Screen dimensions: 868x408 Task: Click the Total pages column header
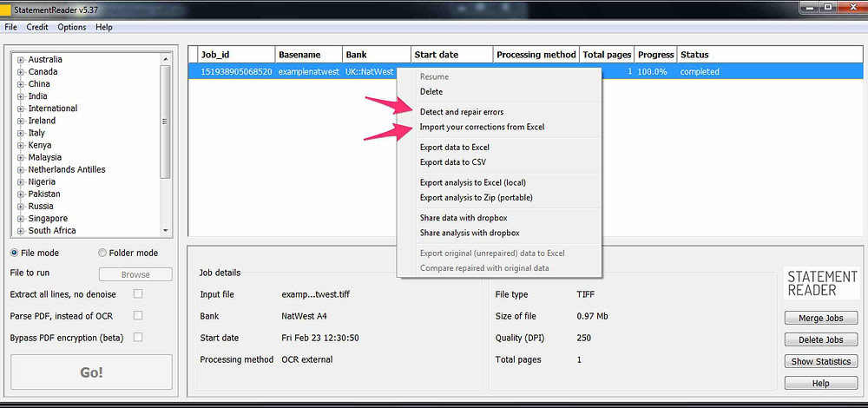[x=607, y=55]
